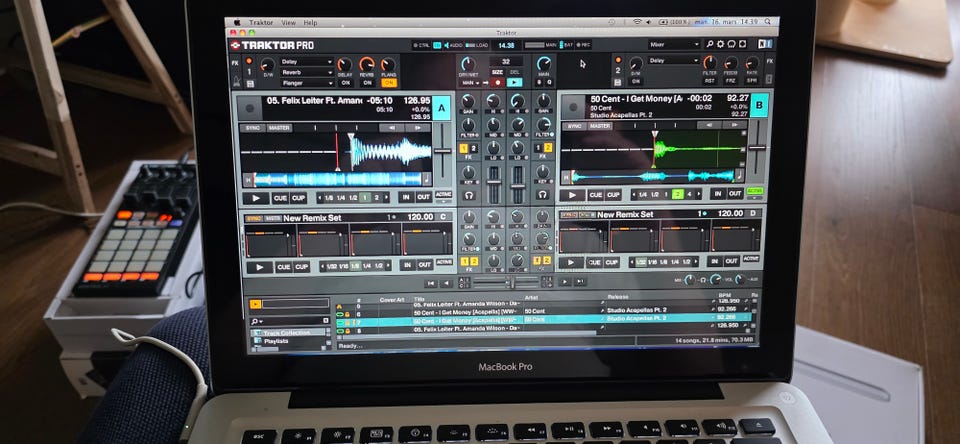Toggle MASTER on Deck B

(x=599, y=126)
